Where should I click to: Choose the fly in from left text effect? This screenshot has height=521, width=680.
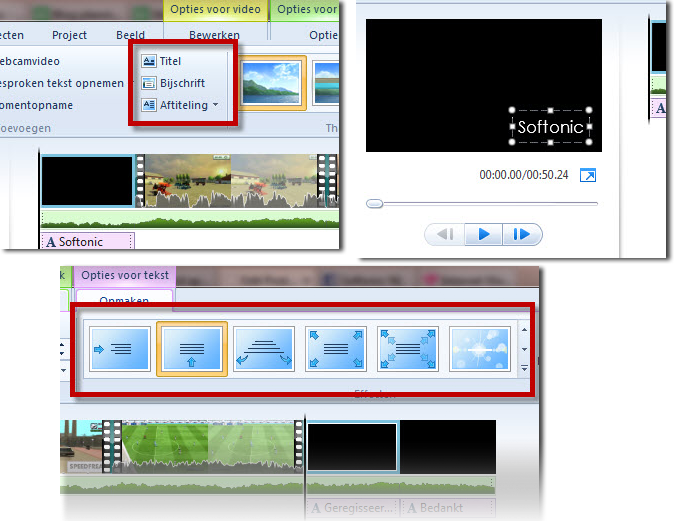pos(120,349)
